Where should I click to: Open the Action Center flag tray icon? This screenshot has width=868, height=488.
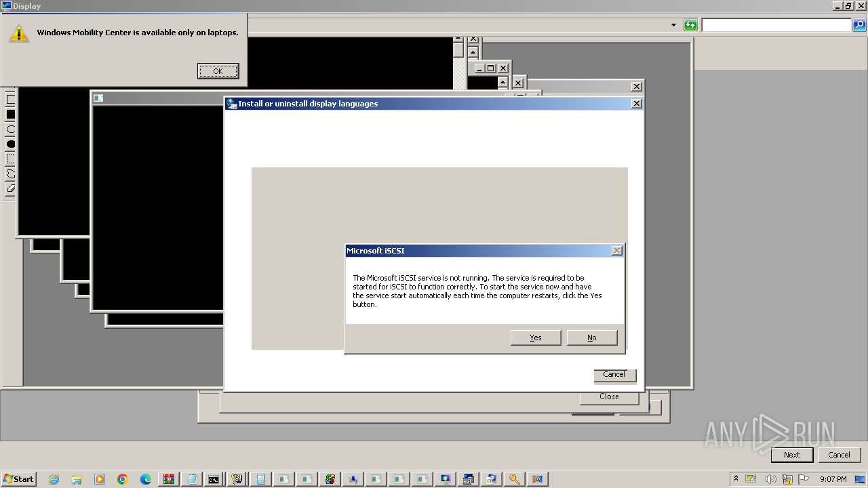[x=803, y=479]
